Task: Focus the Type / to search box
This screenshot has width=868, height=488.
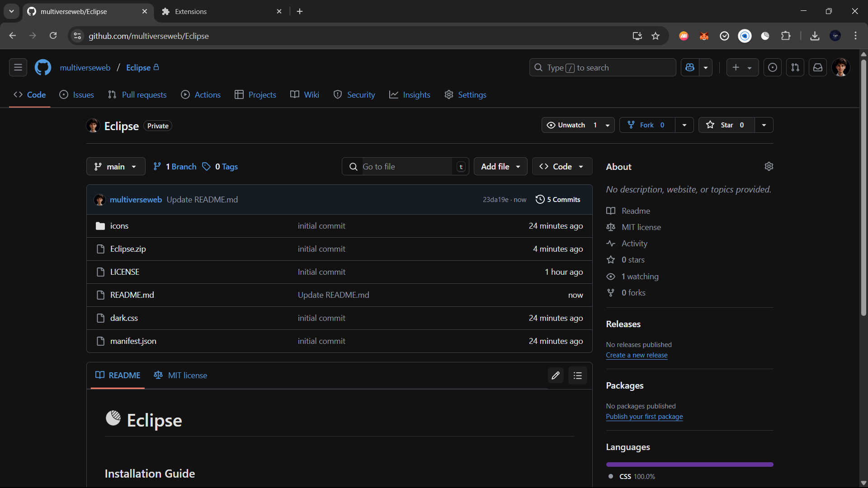Action: click(602, 68)
